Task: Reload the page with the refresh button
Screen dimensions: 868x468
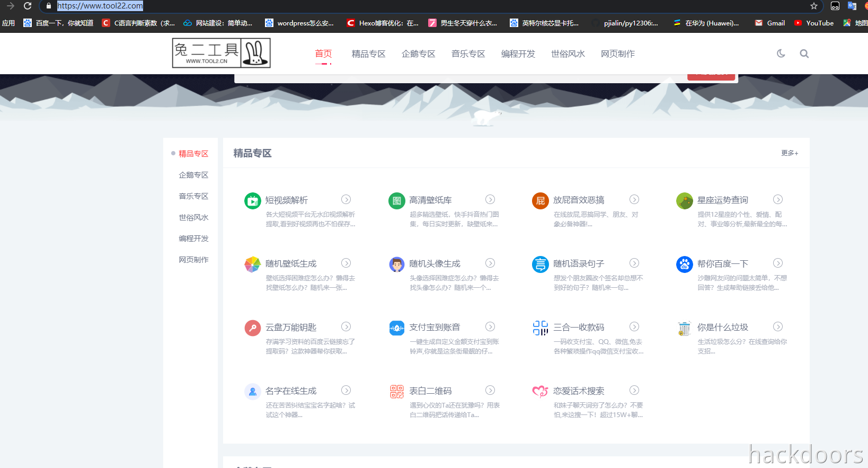Action: tap(28, 6)
